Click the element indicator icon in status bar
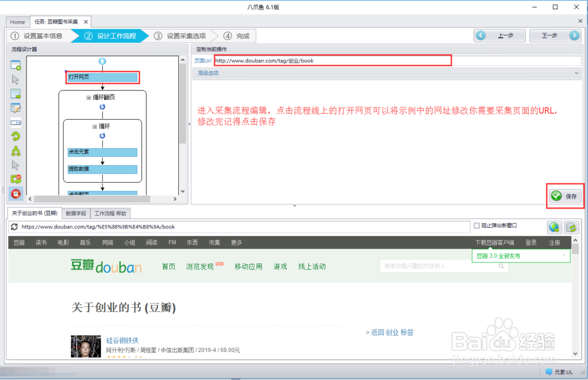 [x=549, y=372]
